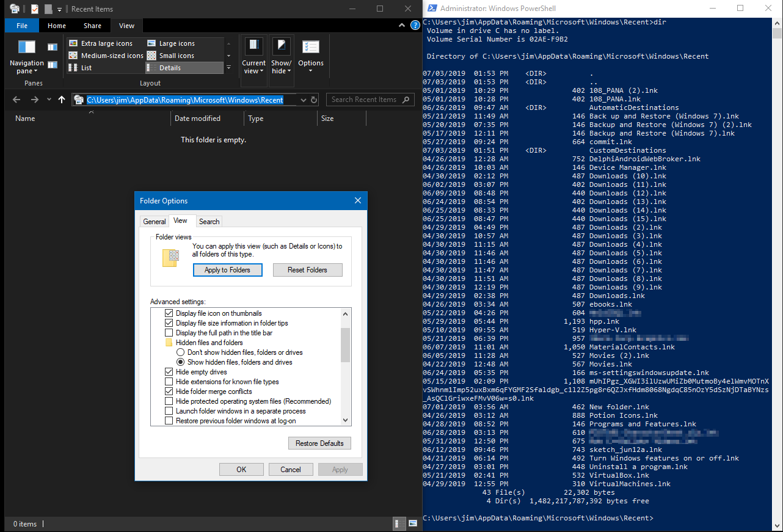Expand the layout gallery with the More arrow
Image resolution: width=783 pixels, height=532 pixels.
pyautogui.click(x=228, y=68)
